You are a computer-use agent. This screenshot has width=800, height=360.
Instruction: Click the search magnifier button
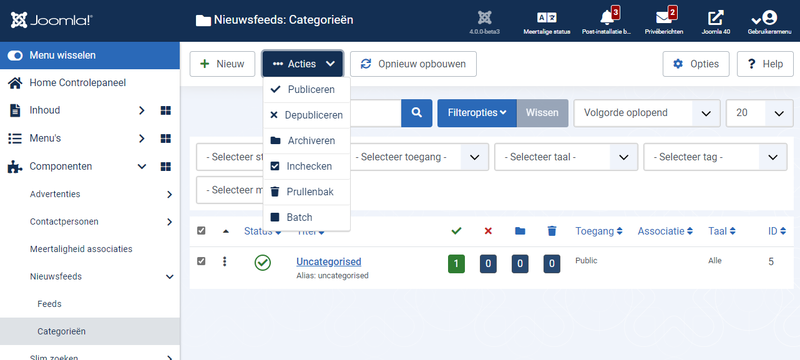tap(416, 113)
